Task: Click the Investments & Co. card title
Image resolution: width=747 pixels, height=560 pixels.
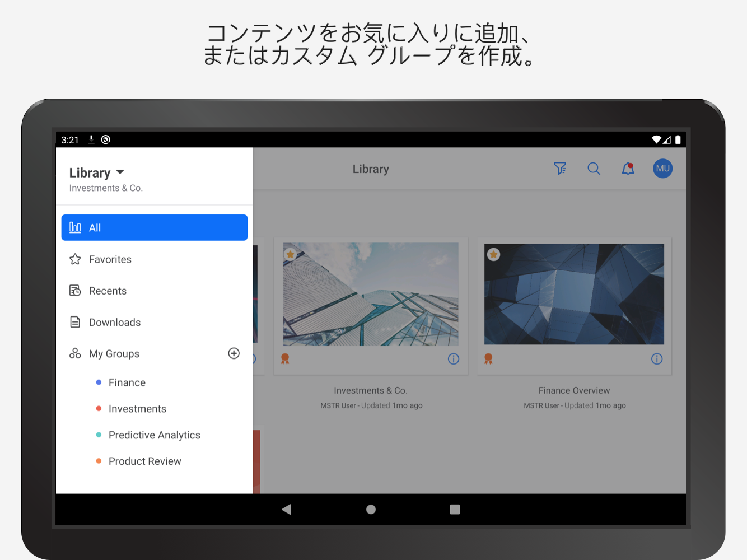Action: click(x=371, y=390)
